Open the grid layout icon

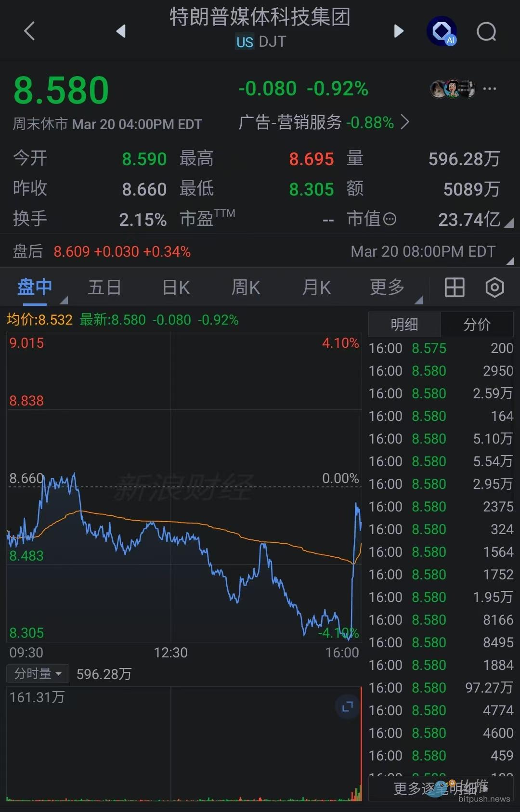coord(454,288)
